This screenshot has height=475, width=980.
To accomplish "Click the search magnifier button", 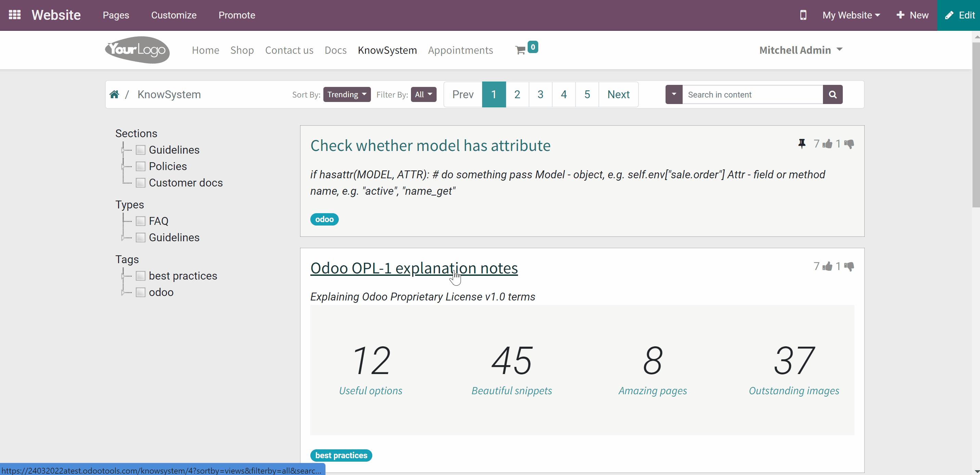I will click(x=833, y=94).
